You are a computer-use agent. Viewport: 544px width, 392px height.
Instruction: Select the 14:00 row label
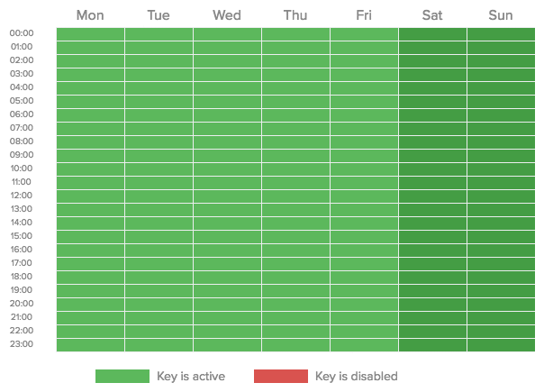22,223
